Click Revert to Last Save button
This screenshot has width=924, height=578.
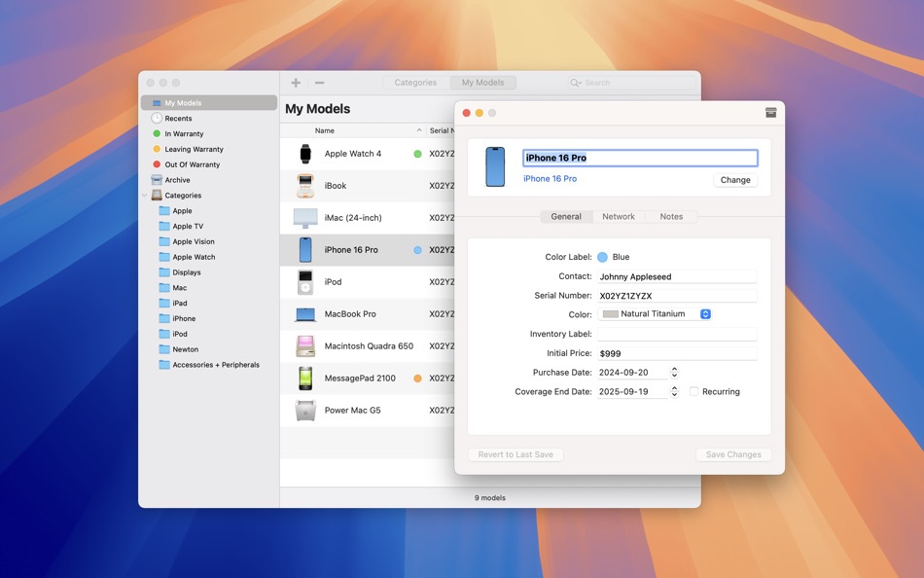click(515, 454)
